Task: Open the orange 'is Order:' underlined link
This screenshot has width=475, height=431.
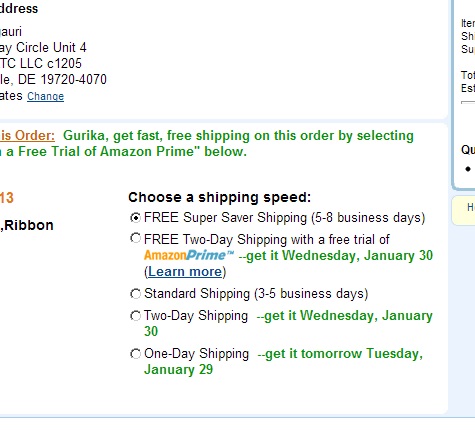Action: coord(27,135)
